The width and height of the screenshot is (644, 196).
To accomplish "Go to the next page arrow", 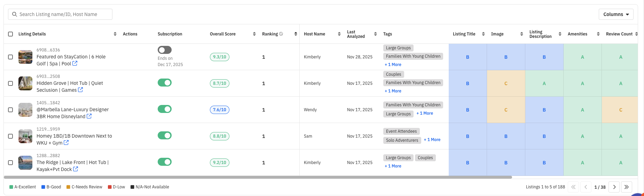I will [614, 187].
